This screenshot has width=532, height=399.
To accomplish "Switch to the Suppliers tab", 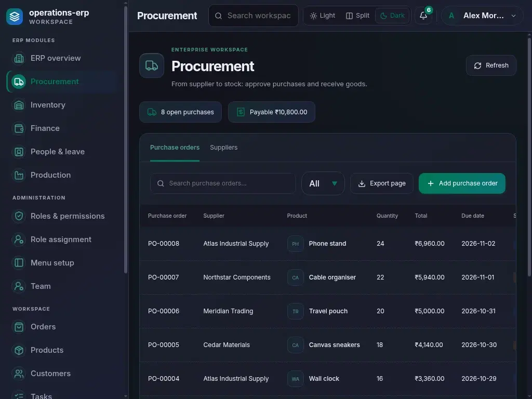I will tap(223, 148).
